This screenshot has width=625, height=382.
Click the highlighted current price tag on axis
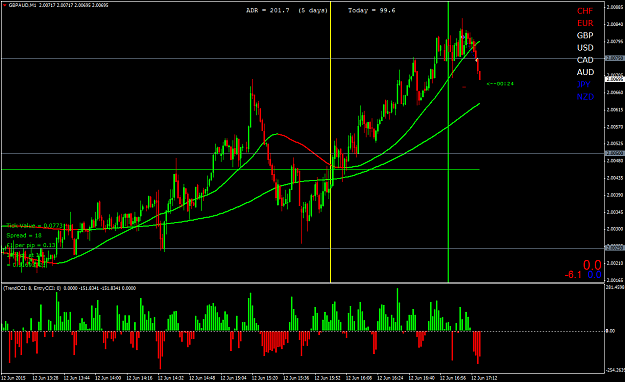(x=614, y=79)
